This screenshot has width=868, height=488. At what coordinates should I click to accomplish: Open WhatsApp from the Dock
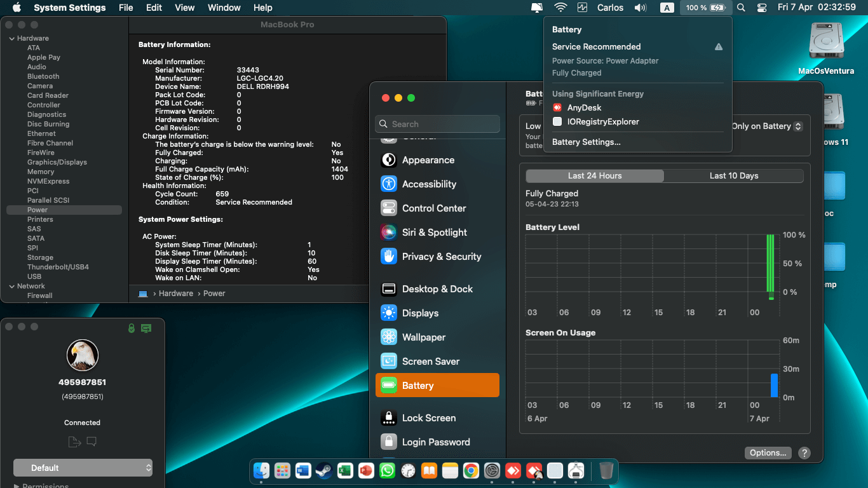click(x=387, y=471)
